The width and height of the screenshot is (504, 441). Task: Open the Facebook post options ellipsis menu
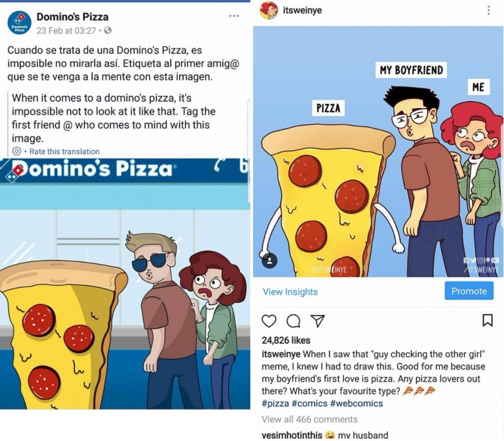tap(233, 16)
